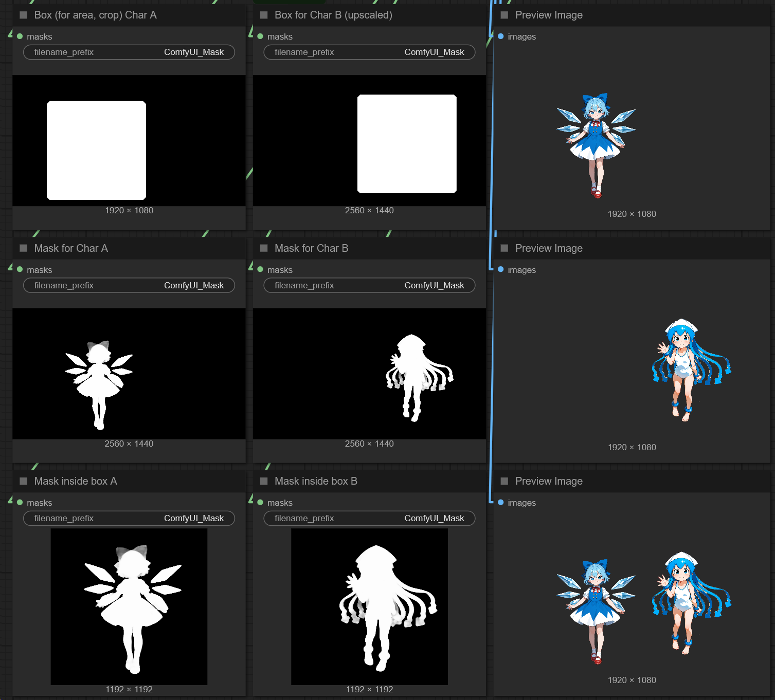Screen dimensions: 775x700
Task: Click masks port on Mask inside box B
Action: tap(260, 502)
